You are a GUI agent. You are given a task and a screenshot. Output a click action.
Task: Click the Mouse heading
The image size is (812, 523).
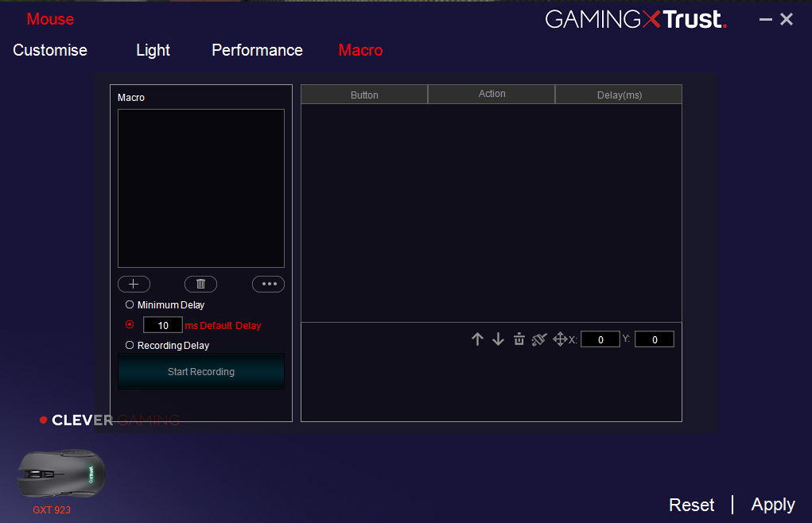(x=50, y=19)
